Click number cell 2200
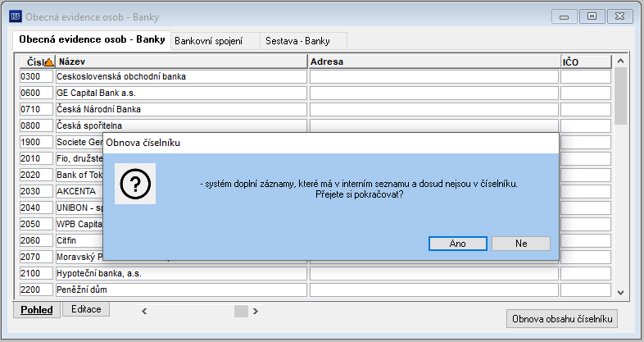644x342 pixels. point(36,290)
